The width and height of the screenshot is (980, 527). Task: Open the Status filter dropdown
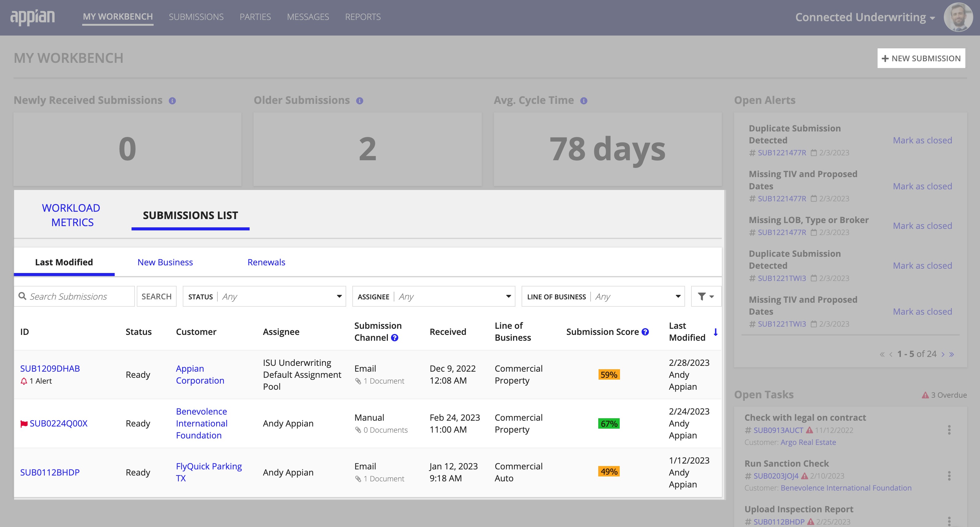(264, 297)
